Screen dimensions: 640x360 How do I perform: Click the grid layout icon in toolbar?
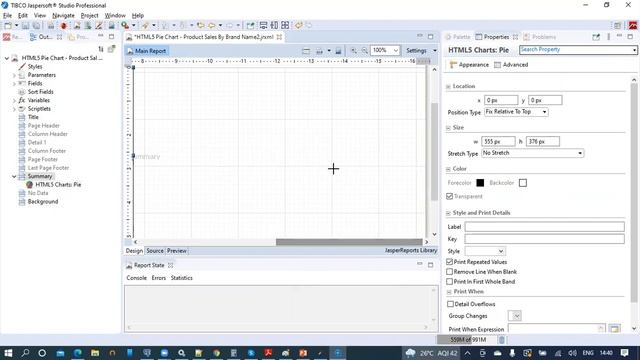click(285, 26)
